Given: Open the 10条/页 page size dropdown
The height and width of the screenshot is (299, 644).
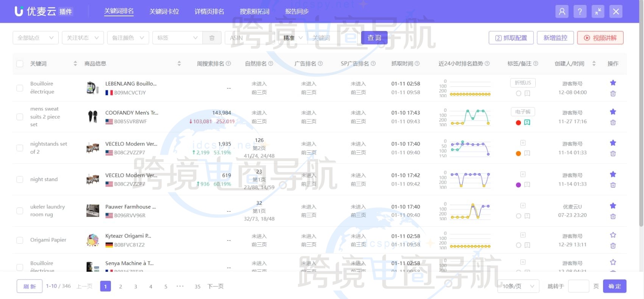Looking at the screenshot, I should point(518,286).
